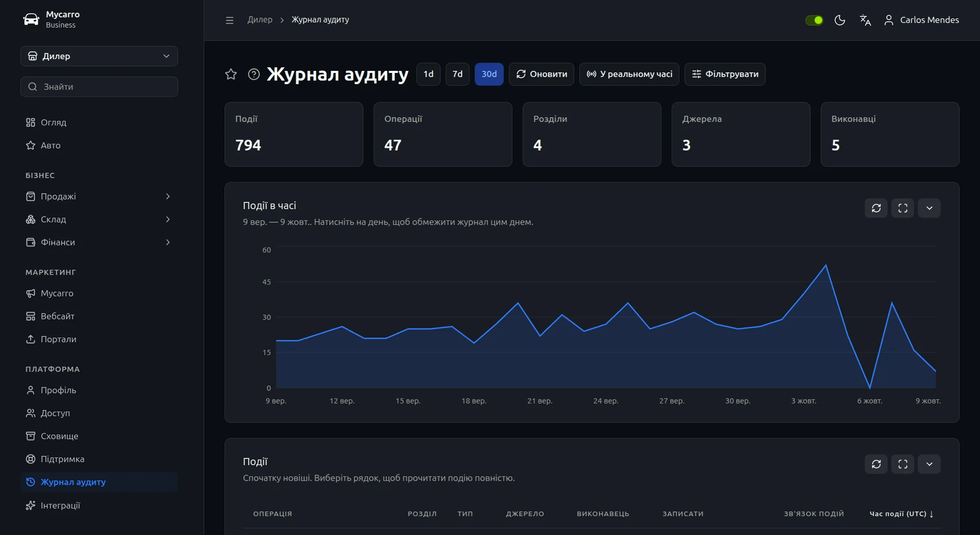Add audit log page to favorites star
The image size is (980, 535).
[x=231, y=74]
